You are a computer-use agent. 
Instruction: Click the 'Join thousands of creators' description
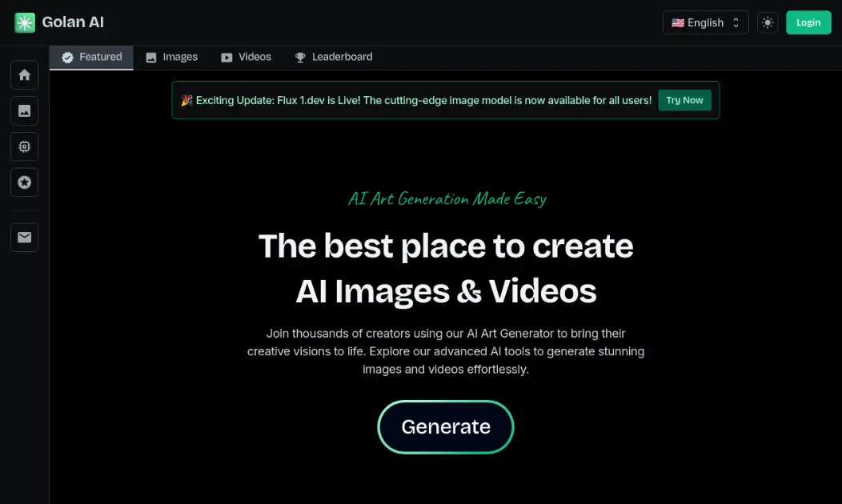pos(446,351)
